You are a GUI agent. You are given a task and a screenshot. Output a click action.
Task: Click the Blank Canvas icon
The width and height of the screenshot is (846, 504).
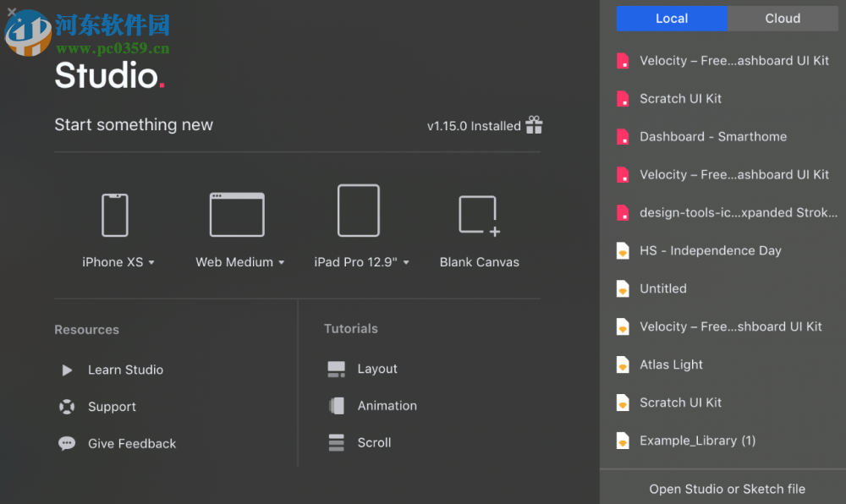(478, 213)
